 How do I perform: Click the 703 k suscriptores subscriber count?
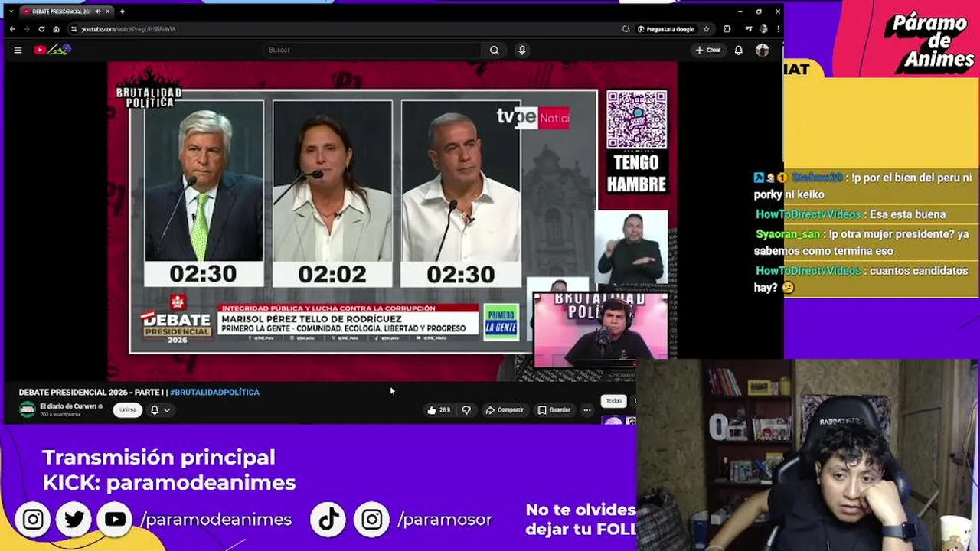[60, 415]
